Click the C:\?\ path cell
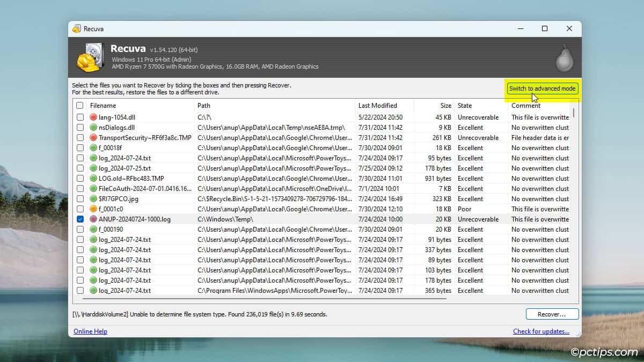Image resolution: width=644 pixels, height=362 pixels. click(x=206, y=117)
